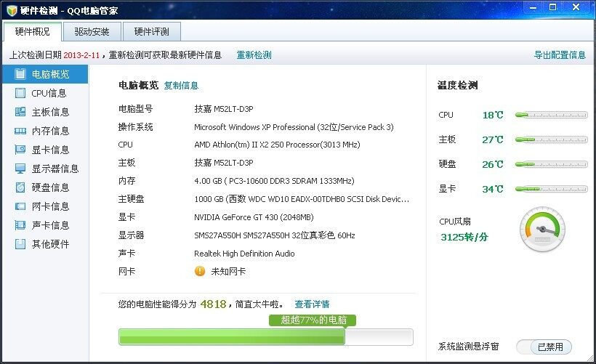
Task: Click the SMS27A550H monitor info text
Action: tap(275, 235)
